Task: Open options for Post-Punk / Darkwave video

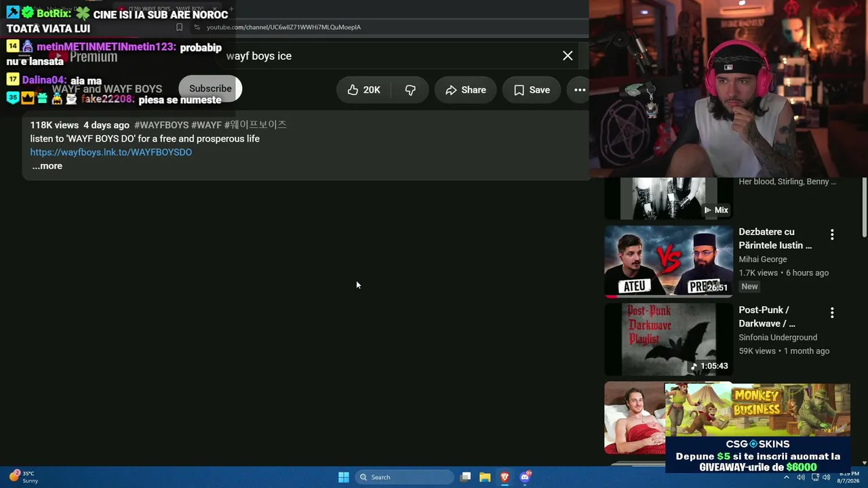Action: coord(832,312)
